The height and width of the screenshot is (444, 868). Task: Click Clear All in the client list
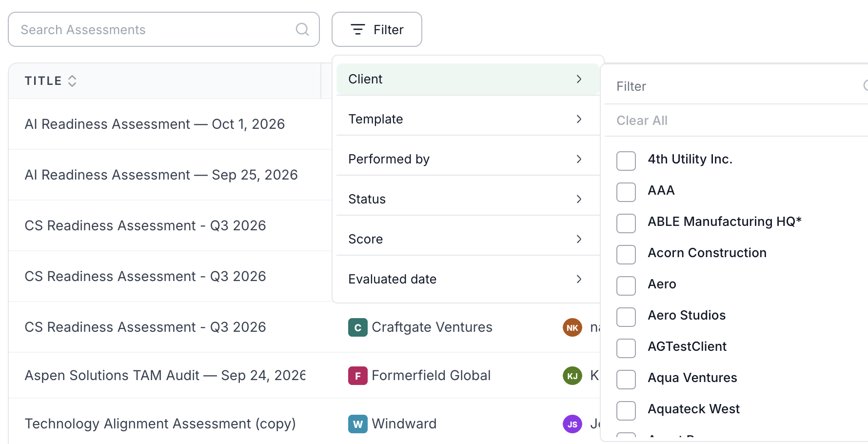(642, 121)
